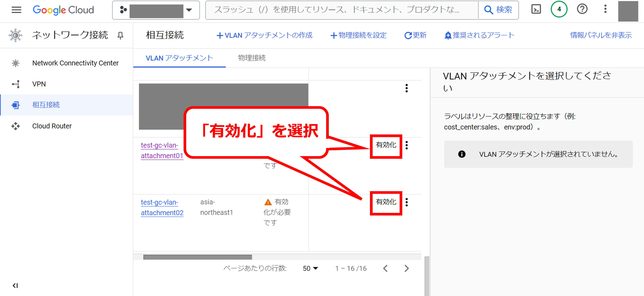This screenshot has height=296, width=644.
Task: Open the help question mark icon
Action: pyautogui.click(x=582, y=9)
